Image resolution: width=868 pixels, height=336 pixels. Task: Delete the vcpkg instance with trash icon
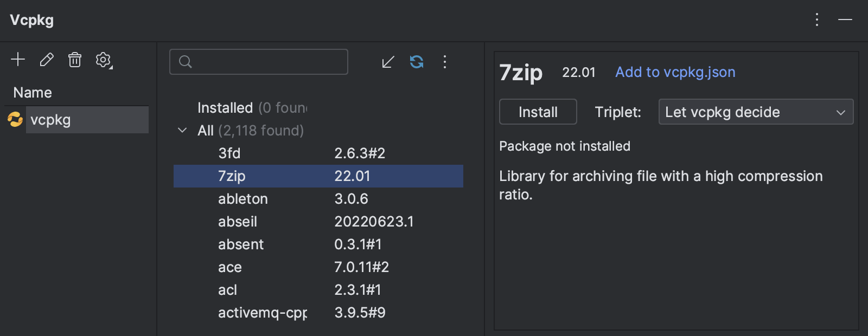pyautogui.click(x=75, y=60)
